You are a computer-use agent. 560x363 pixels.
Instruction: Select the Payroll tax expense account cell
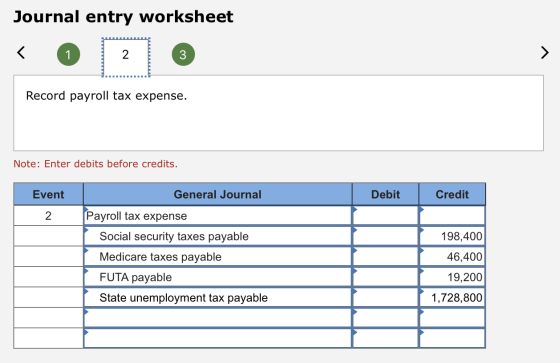pyautogui.click(x=218, y=215)
